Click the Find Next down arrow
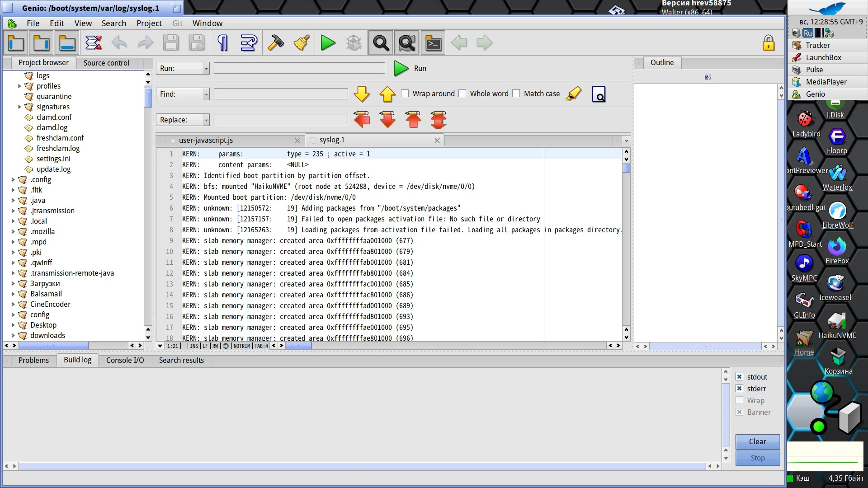The image size is (868, 488). 362,94
